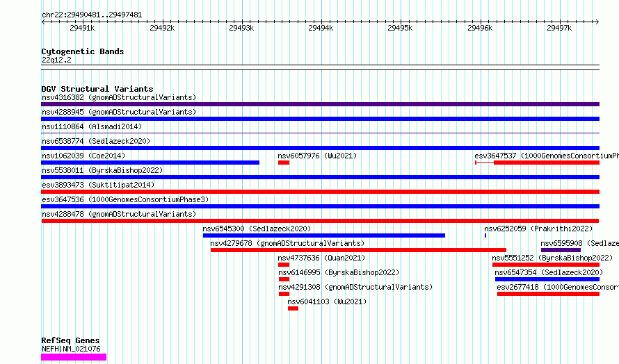Open variant esv3647536 1000GenomesConsortiumPhase3 label

click(x=125, y=199)
